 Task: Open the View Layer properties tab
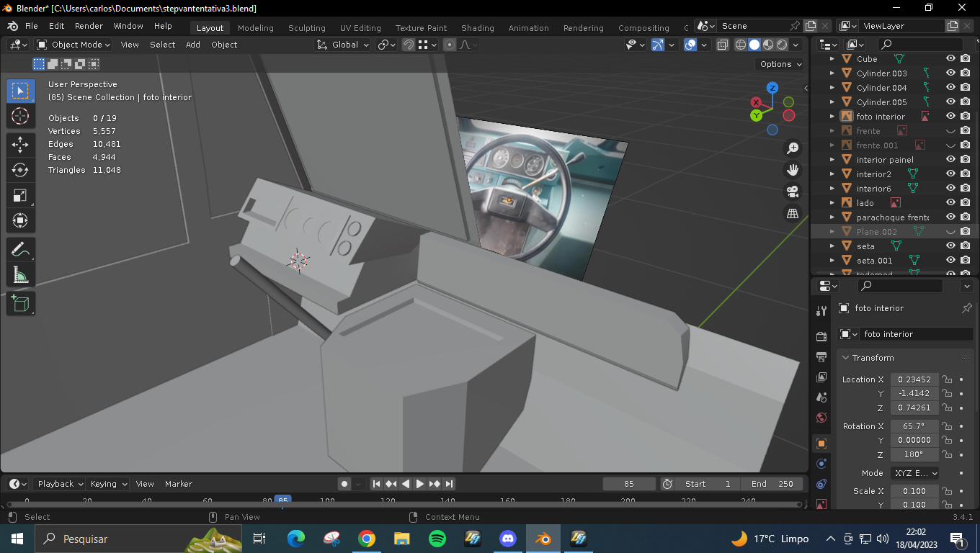pyautogui.click(x=821, y=377)
